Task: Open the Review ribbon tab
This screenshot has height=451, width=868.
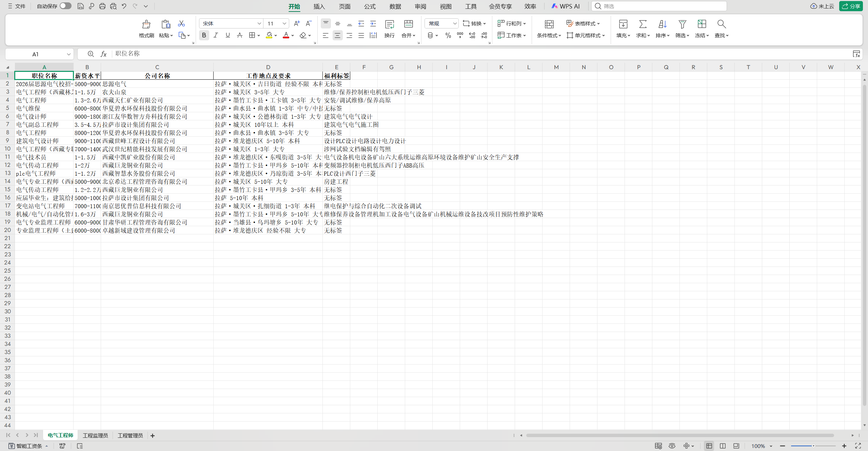Action: pyautogui.click(x=420, y=6)
